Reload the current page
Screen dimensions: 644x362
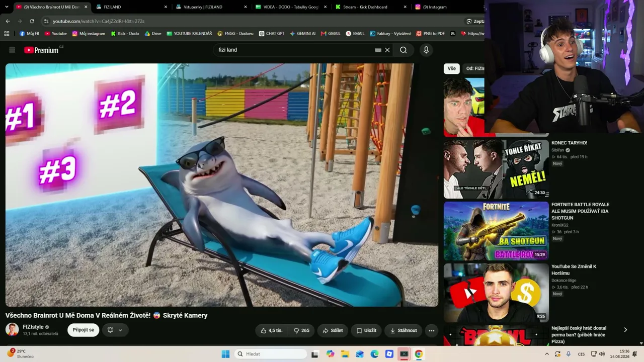click(x=32, y=21)
